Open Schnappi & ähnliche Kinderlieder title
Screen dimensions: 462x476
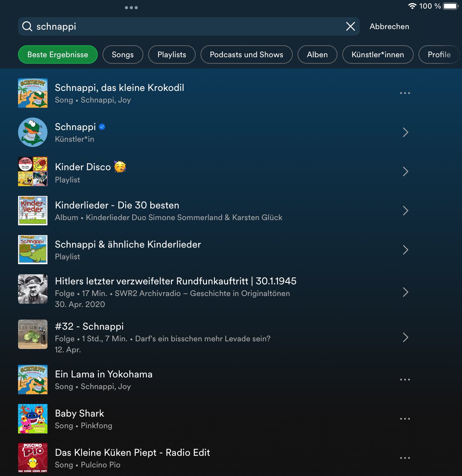coord(128,244)
